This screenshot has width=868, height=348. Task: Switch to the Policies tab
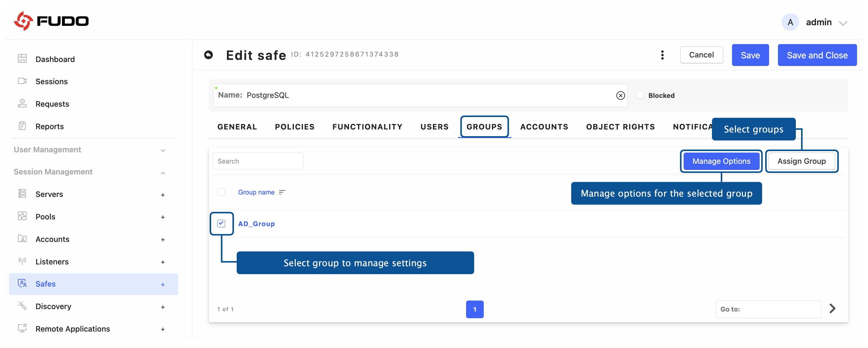point(295,127)
